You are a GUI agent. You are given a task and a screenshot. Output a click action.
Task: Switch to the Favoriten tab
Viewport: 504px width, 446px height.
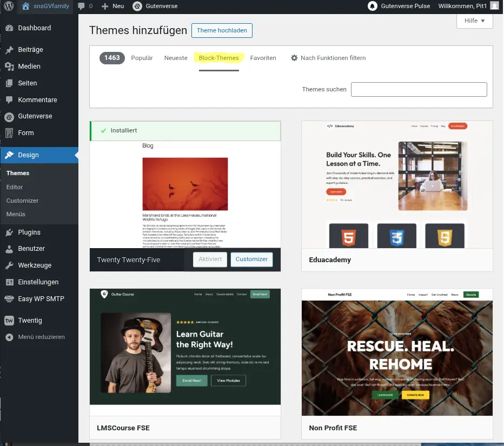click(x=263, y=58)
